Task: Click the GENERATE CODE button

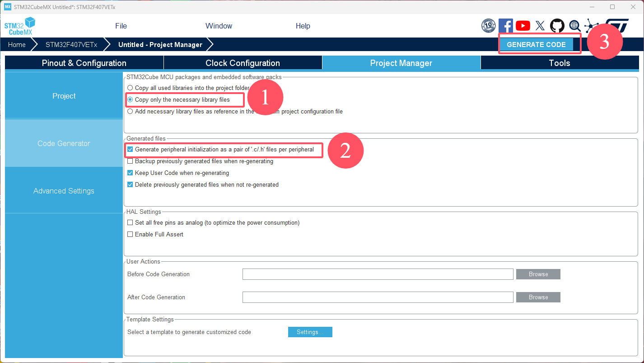Action: click(x=537, y=44)
